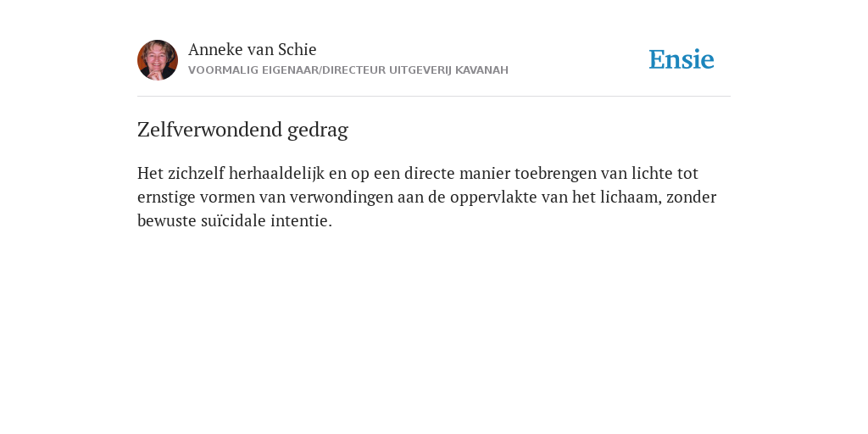868x434 pixels.
Task: Click the word 'Uitgeverij' in the subtitle
Action: point(420,70)
